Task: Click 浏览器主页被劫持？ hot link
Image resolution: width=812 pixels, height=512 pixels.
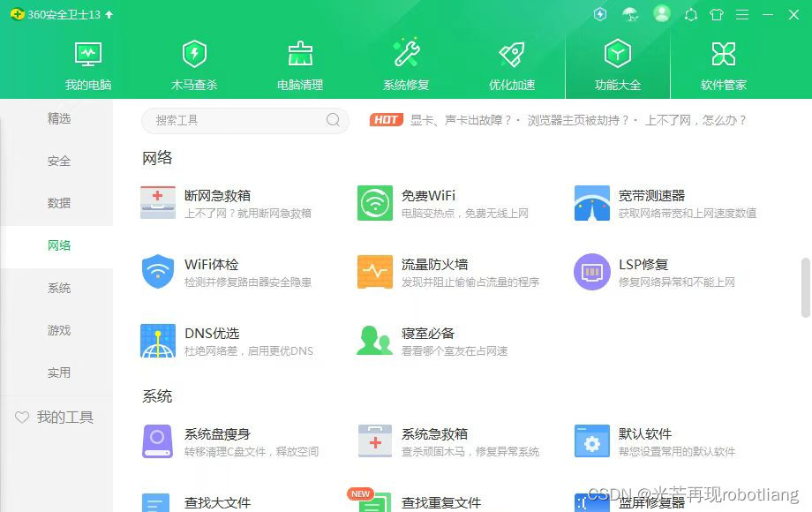Action: [x=578, y=120]
